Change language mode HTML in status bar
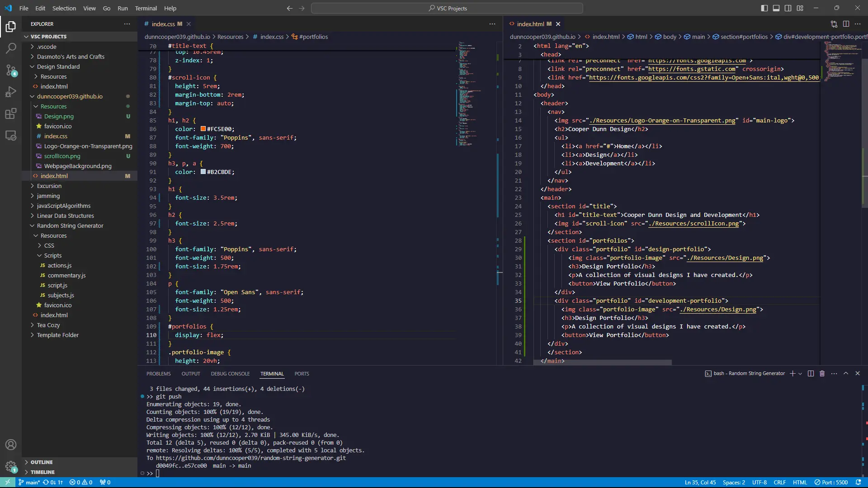868x488 pixels. pyautogui.click(x=800, y=482)
